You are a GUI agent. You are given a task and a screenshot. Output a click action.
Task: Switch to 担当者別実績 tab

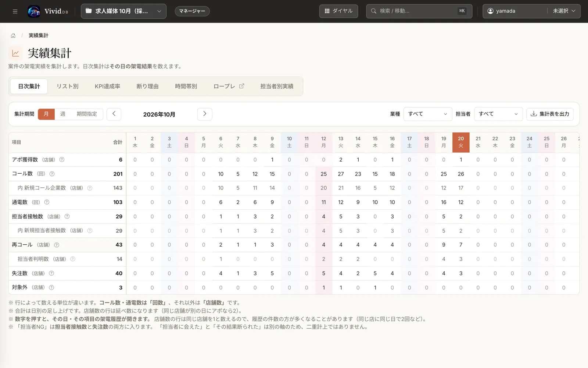coord(277,86)
